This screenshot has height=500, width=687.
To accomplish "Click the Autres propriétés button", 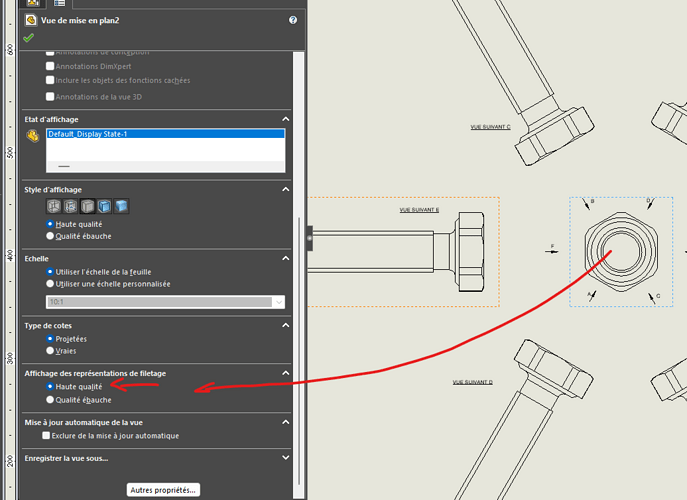I will coord(164,490).
